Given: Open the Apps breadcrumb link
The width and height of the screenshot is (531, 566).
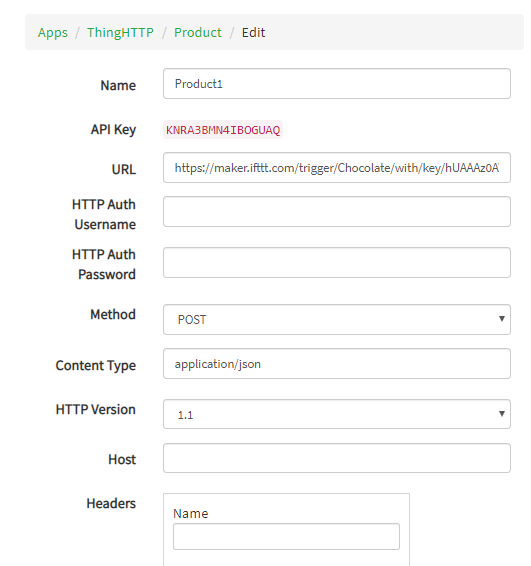Looking at the screenshot, I should point(53,32).
